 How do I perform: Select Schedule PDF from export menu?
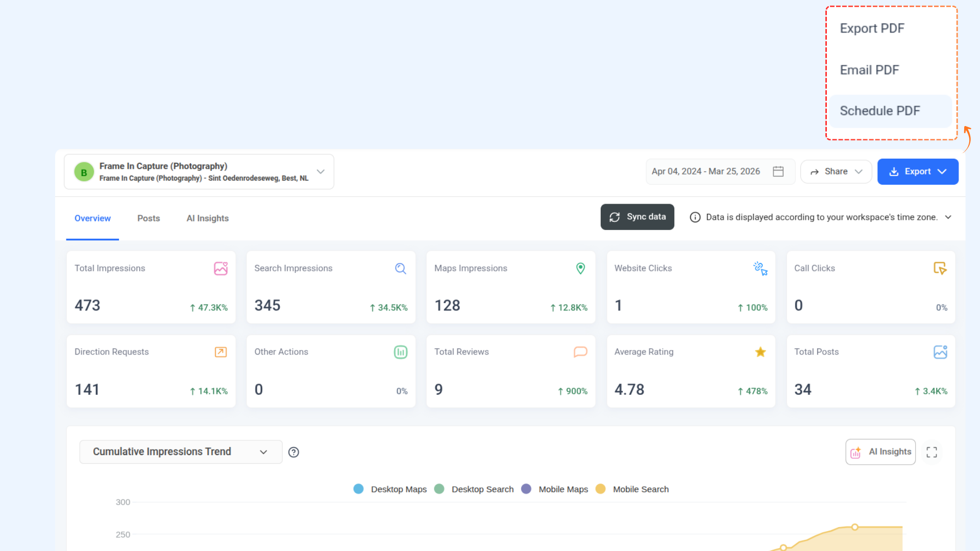[x=880, y=111]
